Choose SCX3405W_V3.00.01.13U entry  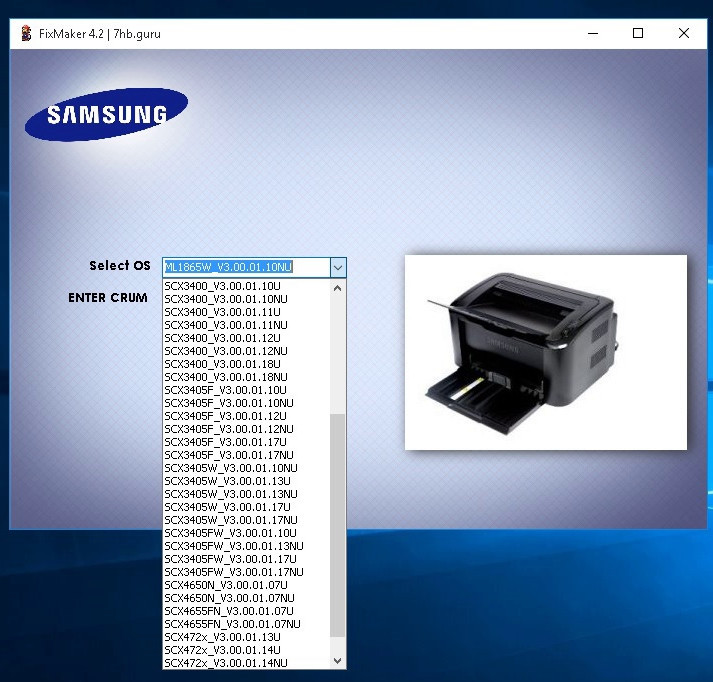246,481
